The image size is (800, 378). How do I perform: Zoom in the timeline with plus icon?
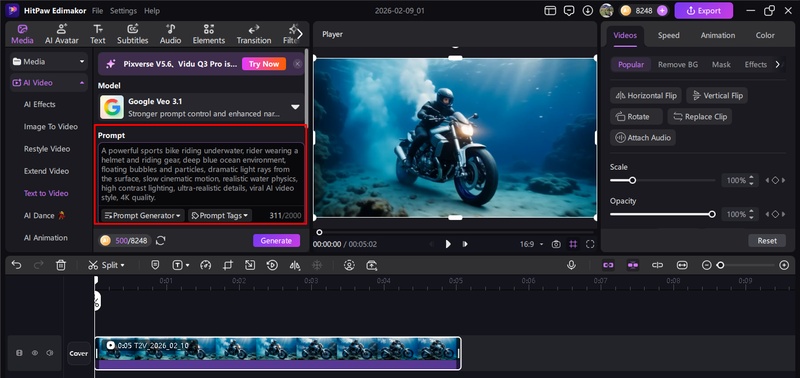pyautogui.click(x=784, y=265)
